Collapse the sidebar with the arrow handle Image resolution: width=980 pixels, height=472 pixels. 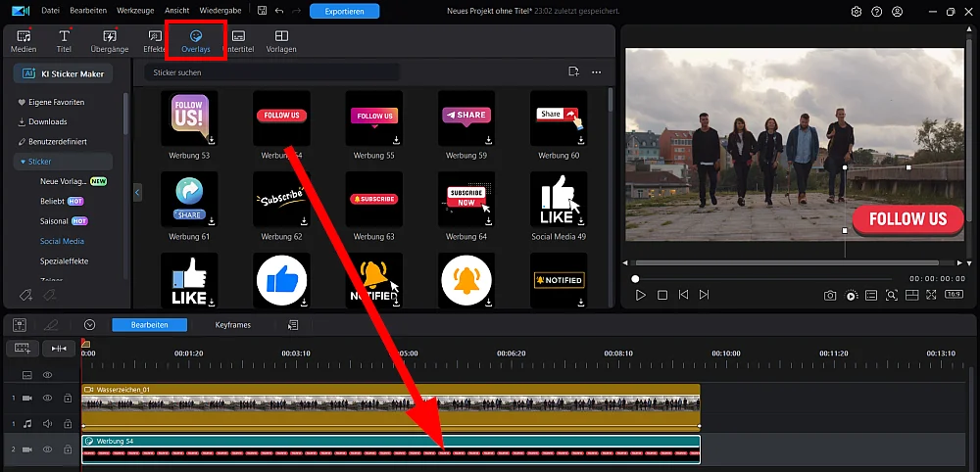click(x=137, y=192)
